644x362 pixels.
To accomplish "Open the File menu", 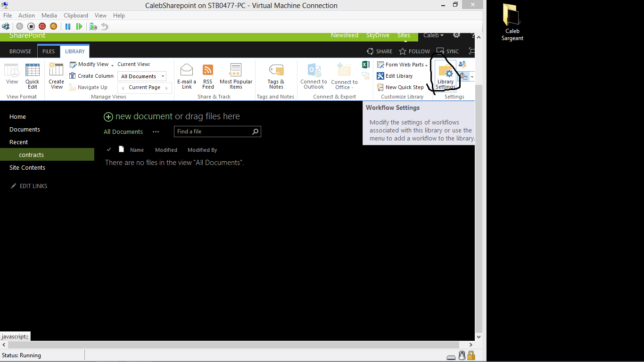I will point(8,16).
